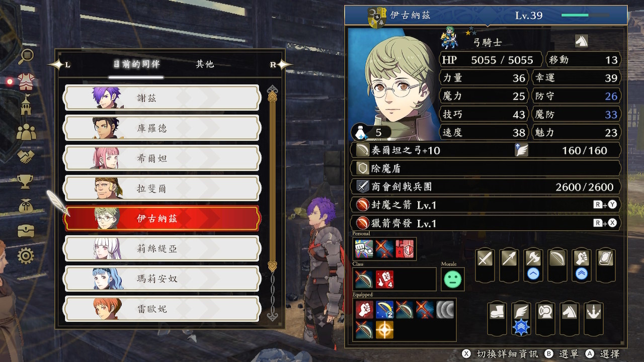Screen dimensions: 644x362
Task: Select the handshake support sidebar icon
Action: coord(26,157)
